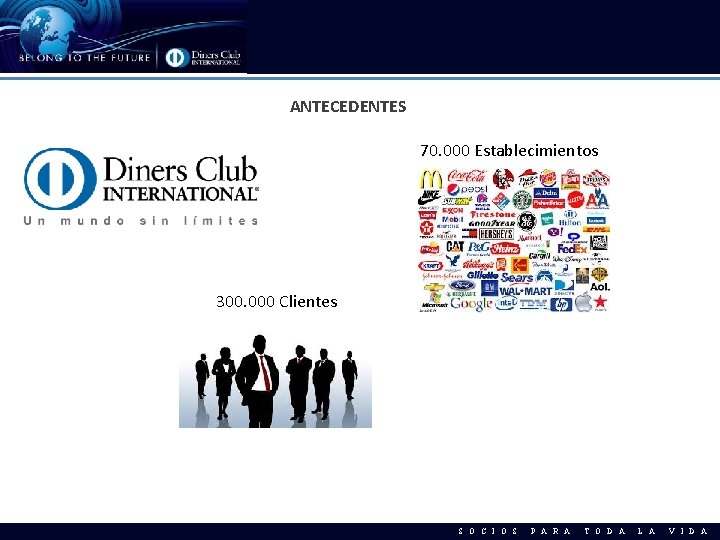Click the WAL-MART logo

point(525,291)
